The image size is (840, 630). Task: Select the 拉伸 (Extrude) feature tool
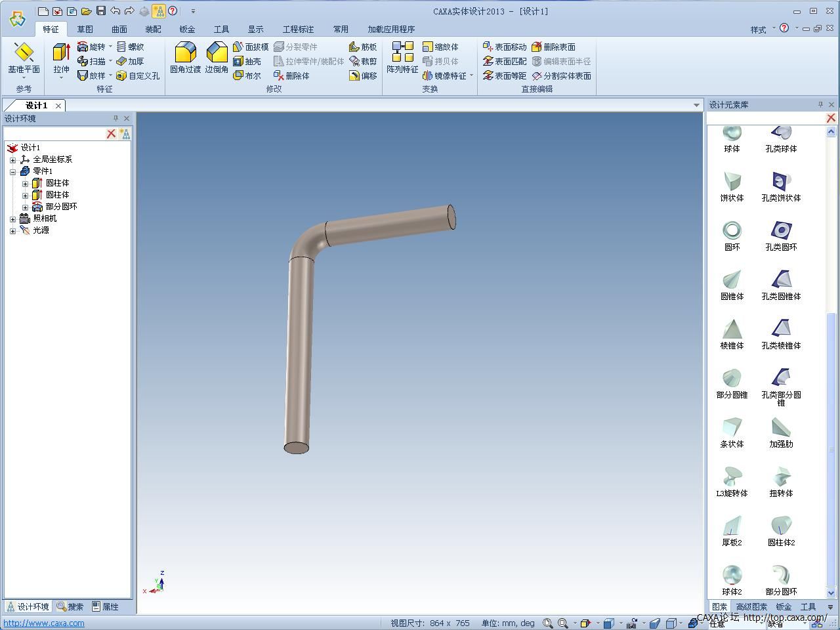pos(61,58)
